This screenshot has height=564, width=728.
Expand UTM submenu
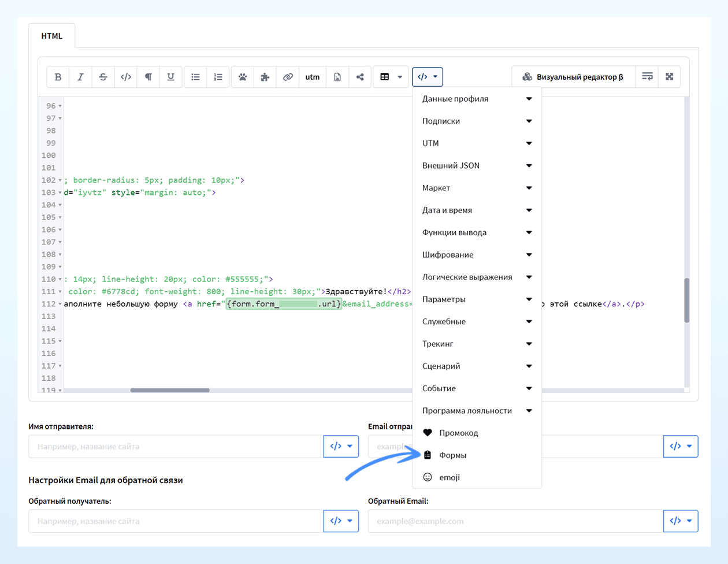click(x=477, y=143)
